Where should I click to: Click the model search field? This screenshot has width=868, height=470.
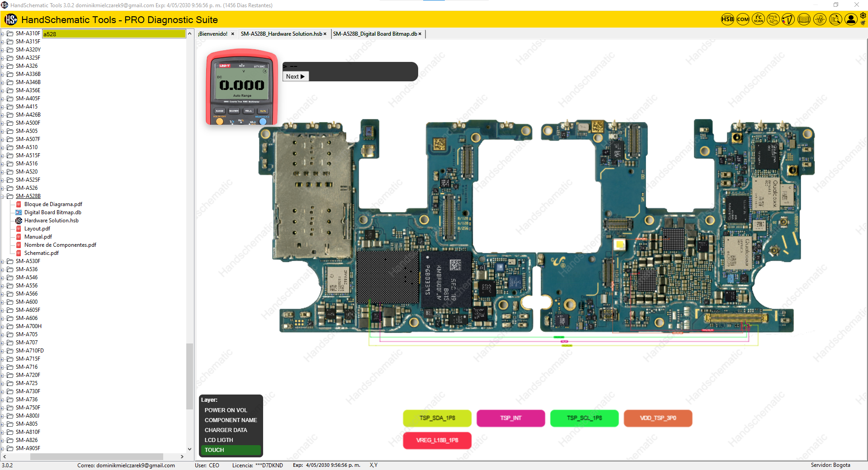point(114,34)
